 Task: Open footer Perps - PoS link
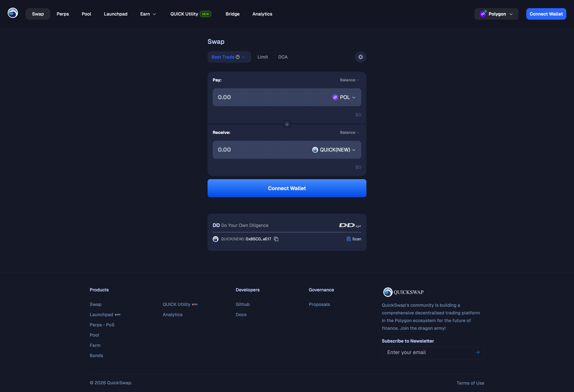[102, 325]
